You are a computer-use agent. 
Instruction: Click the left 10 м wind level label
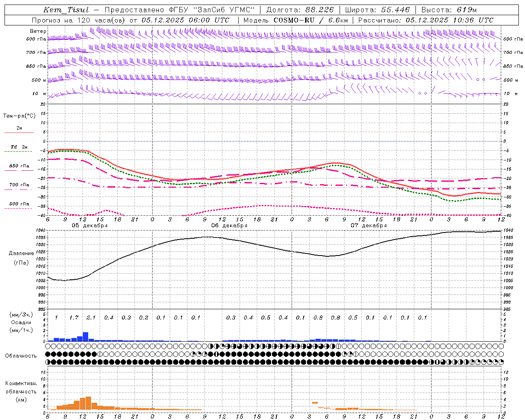click(39, 94)
